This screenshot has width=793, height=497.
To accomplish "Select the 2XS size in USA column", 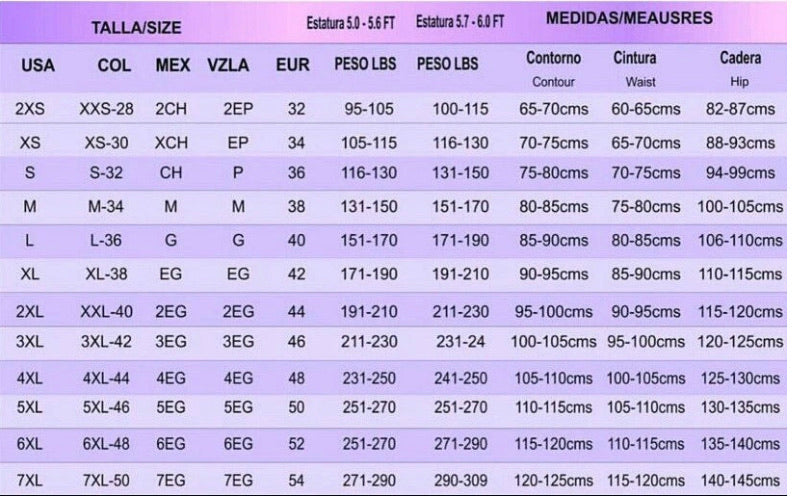I will [31, 108].
